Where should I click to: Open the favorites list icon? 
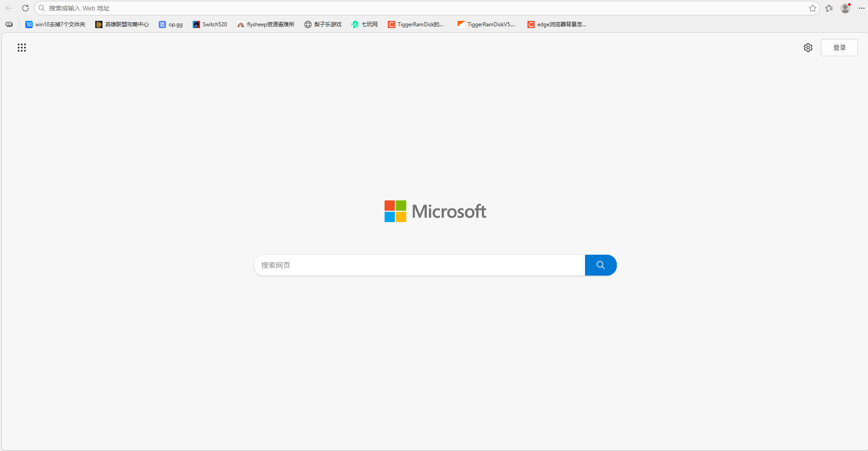(x=829, y=8)
